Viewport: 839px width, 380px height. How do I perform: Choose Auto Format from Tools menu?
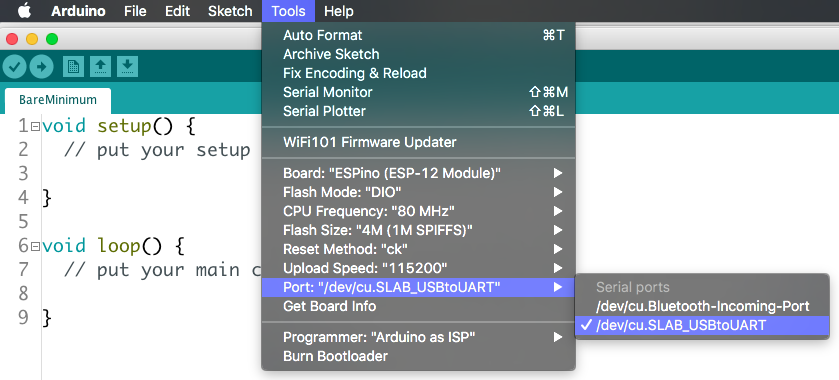[x=418, y=35]
